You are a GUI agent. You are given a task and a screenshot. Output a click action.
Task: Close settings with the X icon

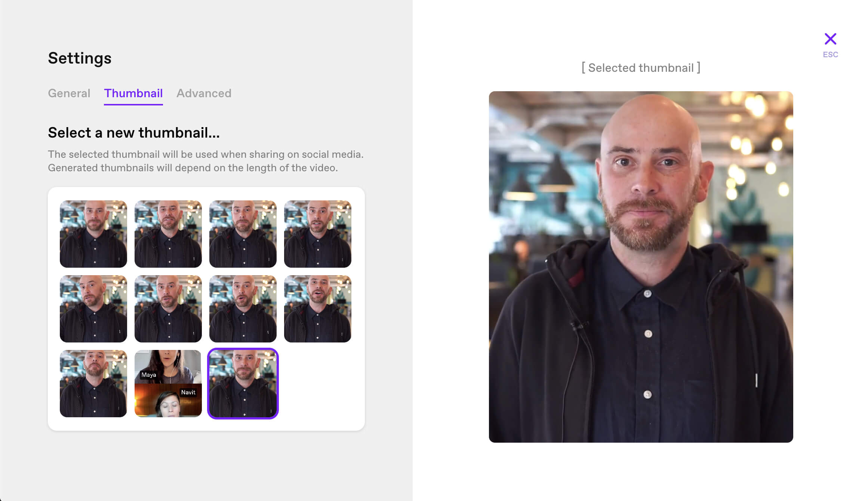click(x=830, y=39)
